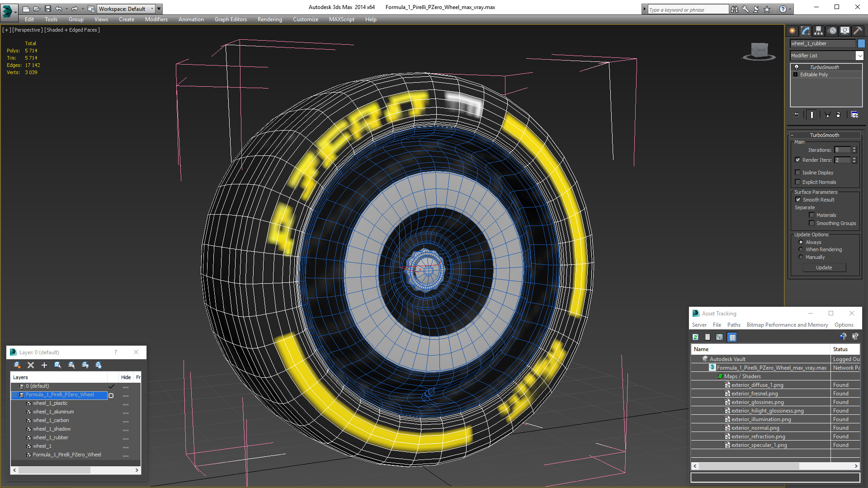Open the Rendering menu
868x488 pixels.
pyautogui.click(x=269, y=19)
